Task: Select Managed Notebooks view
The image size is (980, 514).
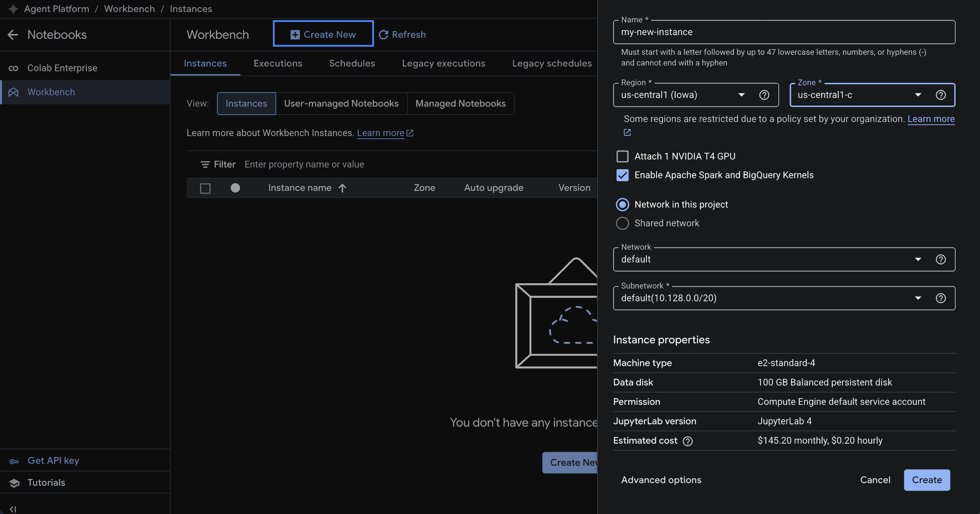Action: pos(460,104)
